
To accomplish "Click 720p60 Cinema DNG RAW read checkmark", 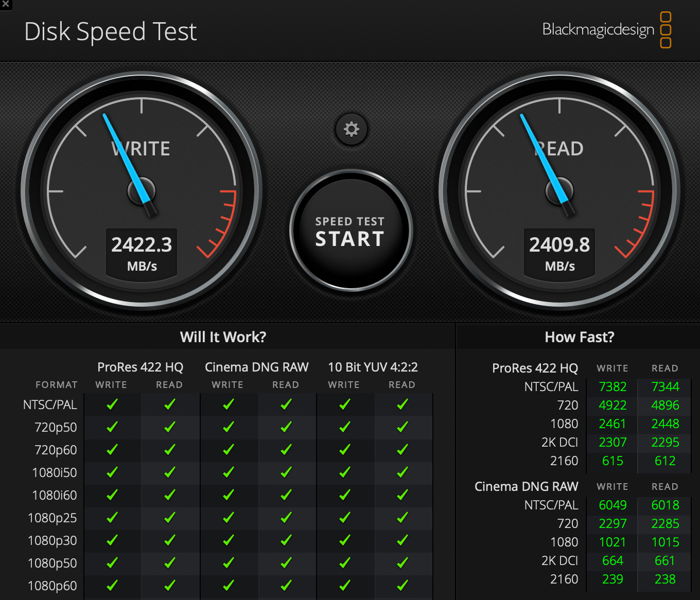I will tap(286, 450).
